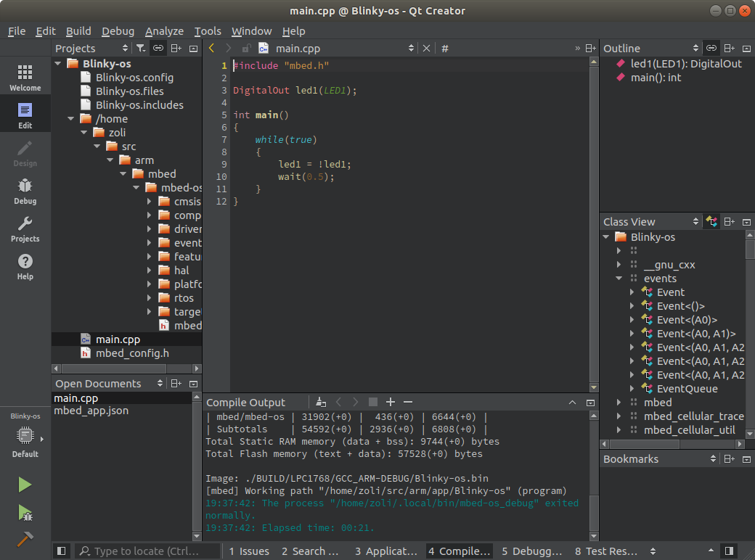Clear the Compile Output with the broom icon
The height and width of the screenshot is (560, 755).
[320, 402]
